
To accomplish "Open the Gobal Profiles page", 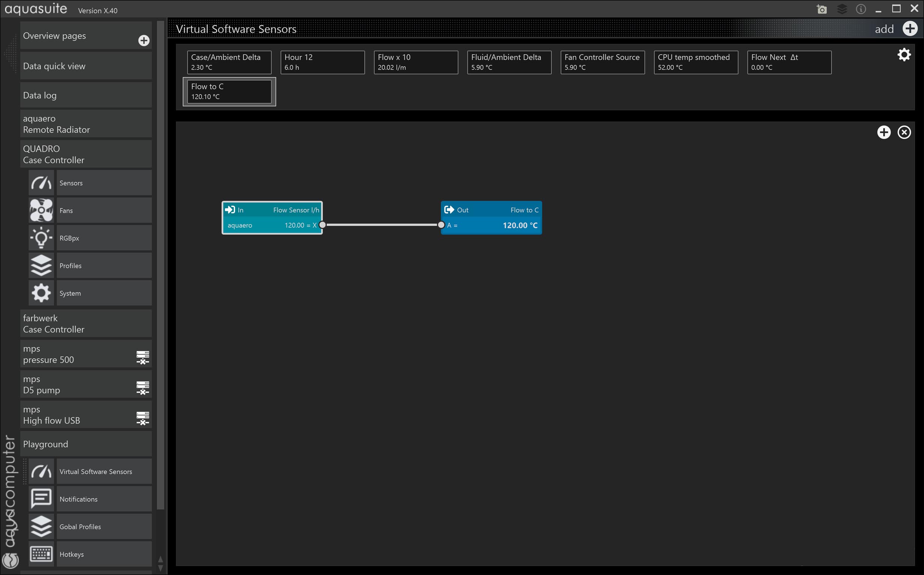I will [104, 527].
